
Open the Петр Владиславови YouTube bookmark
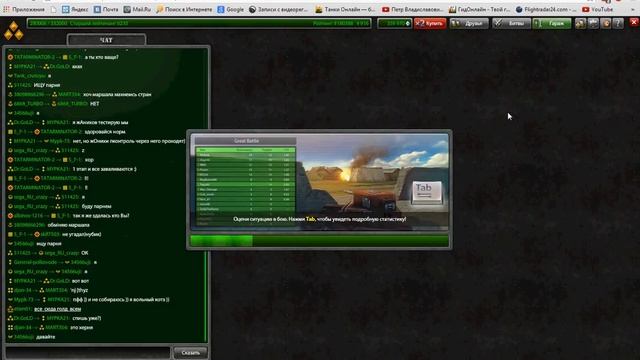pyautogui.click(x=413, y=9)
